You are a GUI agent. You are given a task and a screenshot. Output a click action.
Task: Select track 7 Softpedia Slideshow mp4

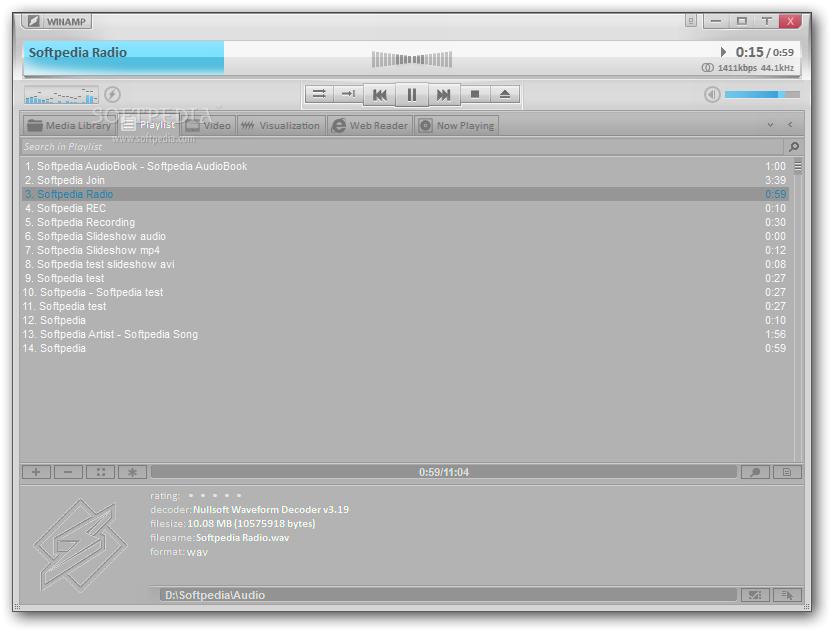pyautogui.click(x=405, y=250)
